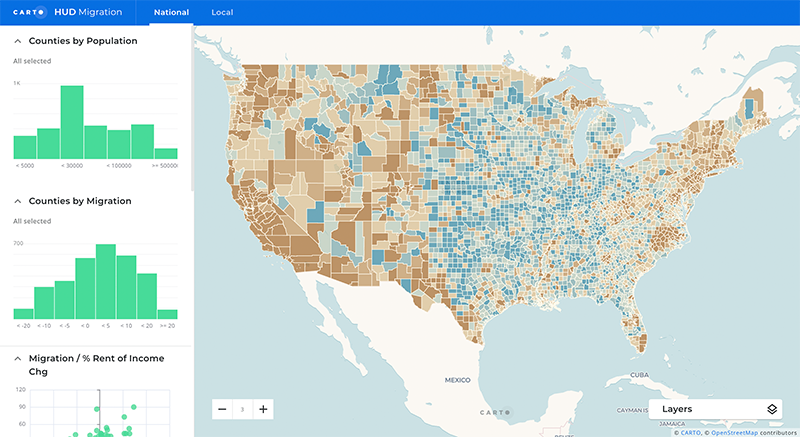Collapse the Counties by Population widget

(18, 41)
